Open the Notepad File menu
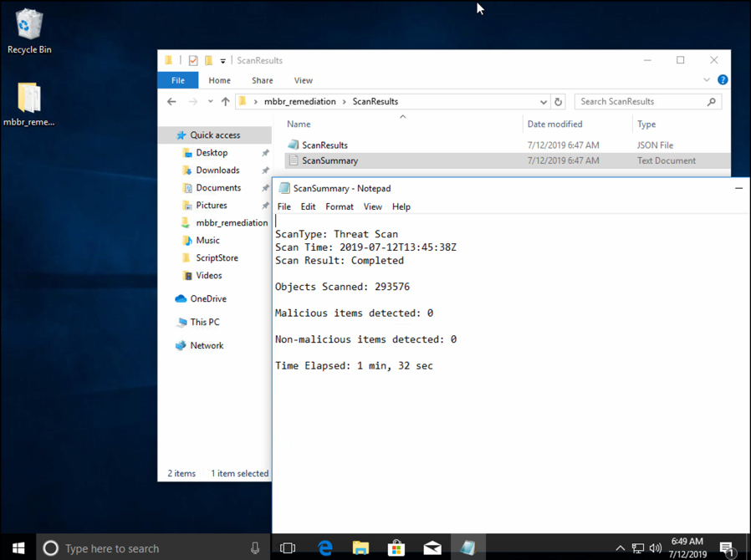The height and width of the screenshot is (560, 751). (x=284, y=206)
